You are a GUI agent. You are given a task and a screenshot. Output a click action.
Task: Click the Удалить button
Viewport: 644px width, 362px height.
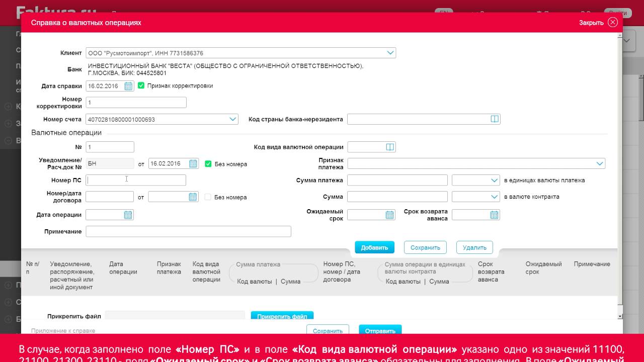[474, 247]
